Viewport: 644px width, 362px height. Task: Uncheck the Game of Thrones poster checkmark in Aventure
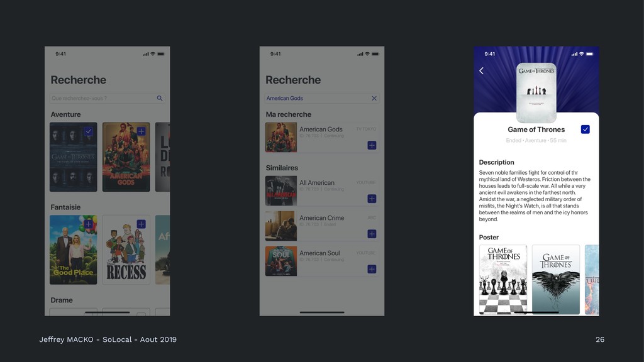point(88,131)
